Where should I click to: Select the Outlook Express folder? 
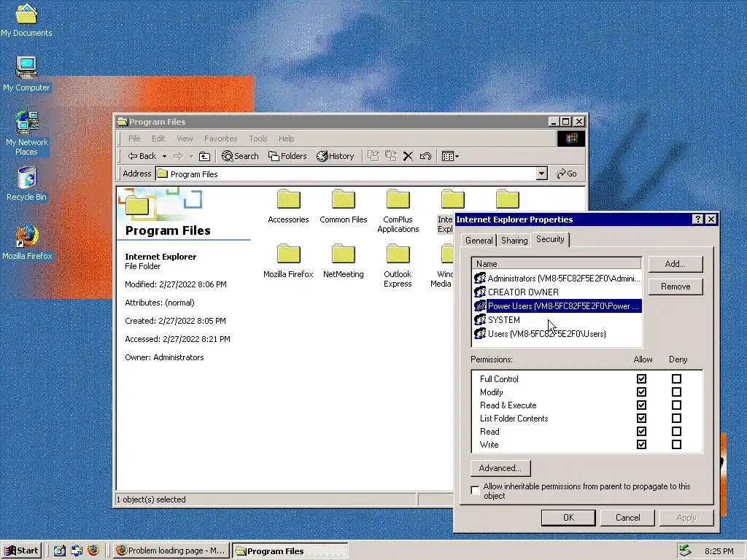(398, 265)
